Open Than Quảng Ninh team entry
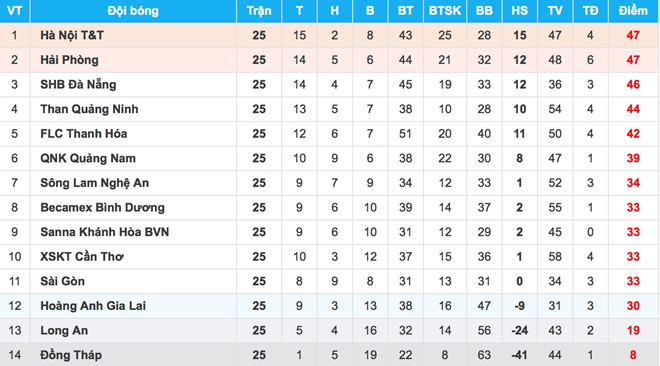The image size is (660, 366). pyautogui.click(x=89, y=109)
